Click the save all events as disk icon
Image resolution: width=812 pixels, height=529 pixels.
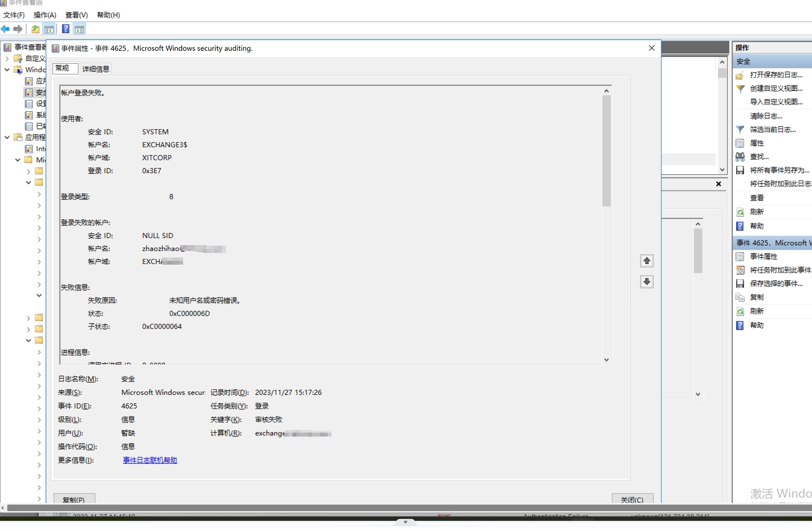click(x=740, y=171)
